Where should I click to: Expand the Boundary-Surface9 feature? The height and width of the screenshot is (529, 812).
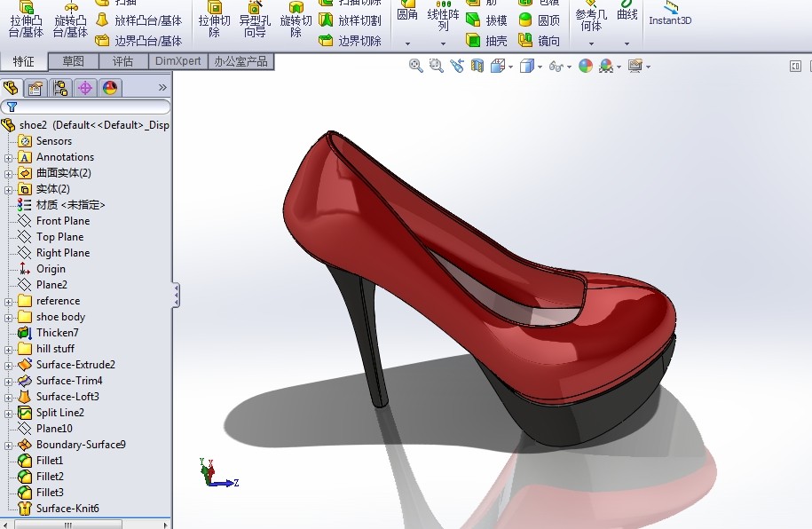[8, 446]
